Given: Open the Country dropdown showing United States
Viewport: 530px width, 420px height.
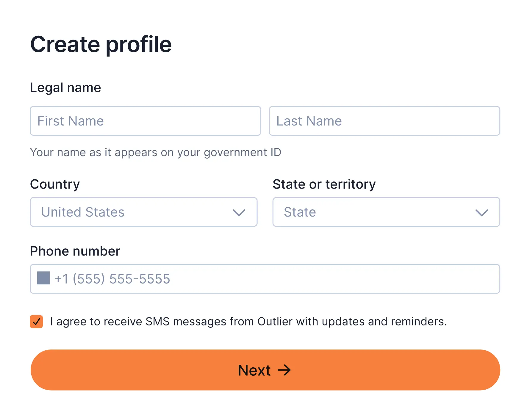Looking at the screenshot, I should pos(144,212).
